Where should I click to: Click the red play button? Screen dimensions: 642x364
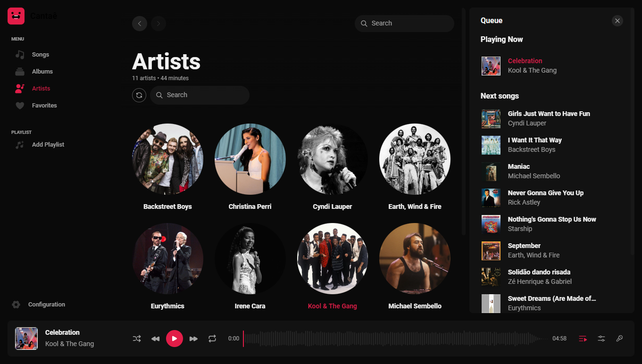175,339
